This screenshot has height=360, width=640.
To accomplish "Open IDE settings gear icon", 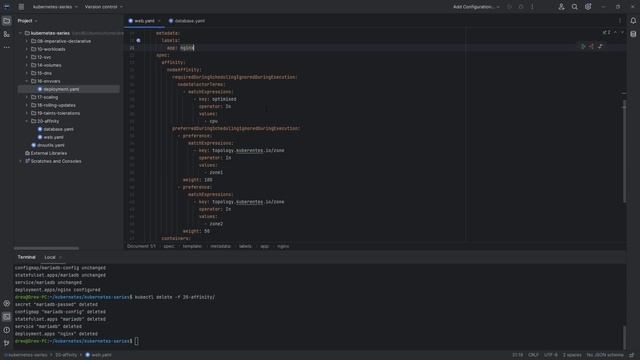I will [588, 7].
